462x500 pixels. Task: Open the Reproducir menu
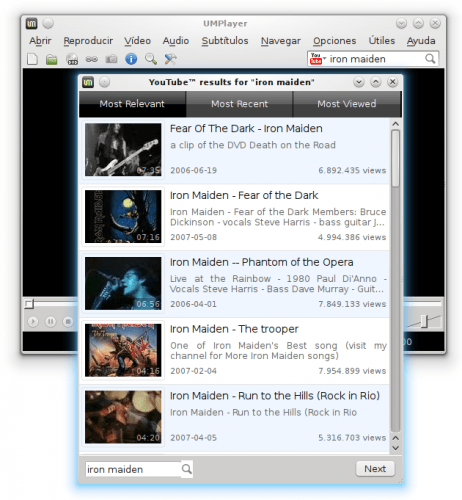(x=88, y=41)
